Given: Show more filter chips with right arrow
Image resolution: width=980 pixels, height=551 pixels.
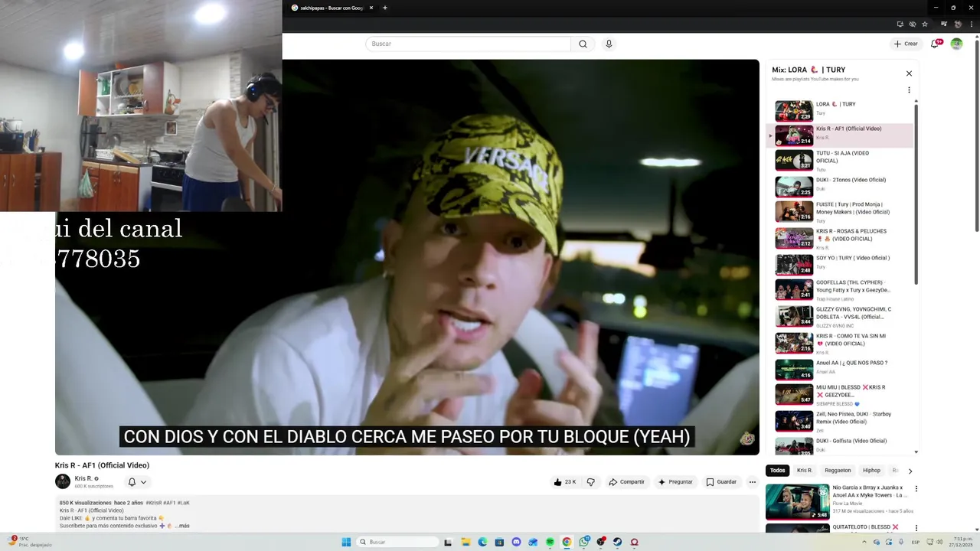Looking at the screenshot, I should 910,471.
